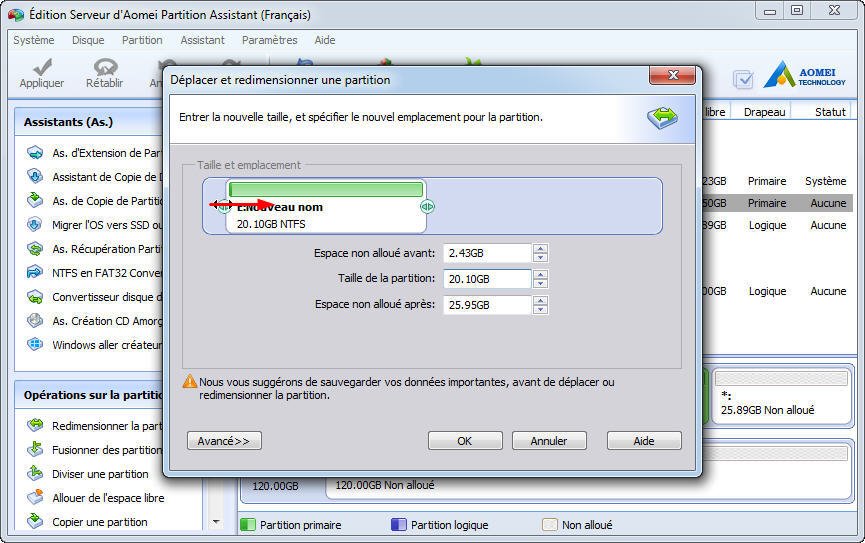Click the green partition usage bar

[x=326, y=189]
